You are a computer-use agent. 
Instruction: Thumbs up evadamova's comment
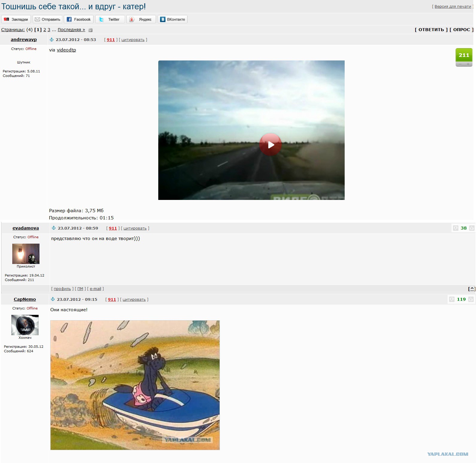point(472,228)
